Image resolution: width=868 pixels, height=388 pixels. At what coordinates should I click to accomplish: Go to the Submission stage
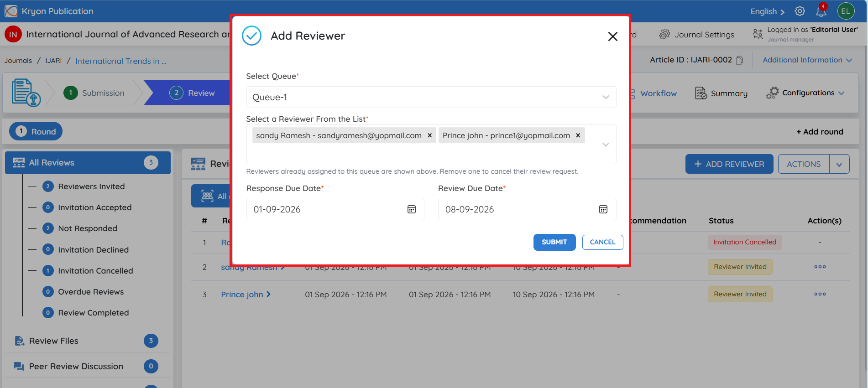pos(94,93)
